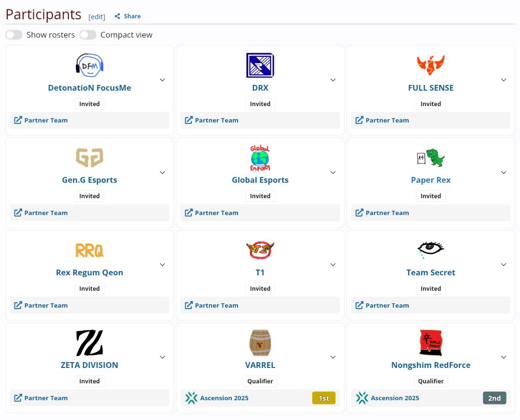Click the Team Secret eye logo
The width and height of the screenshot is (520, 420).
click(430, 250)
